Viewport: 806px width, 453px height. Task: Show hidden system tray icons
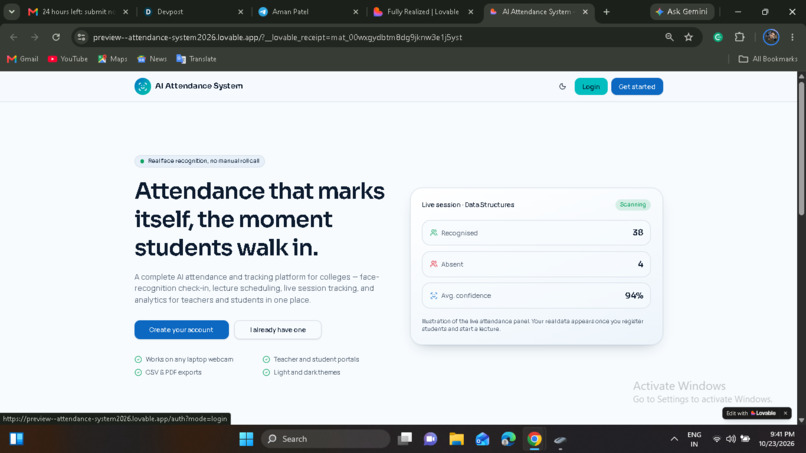(x=674, y=439)
